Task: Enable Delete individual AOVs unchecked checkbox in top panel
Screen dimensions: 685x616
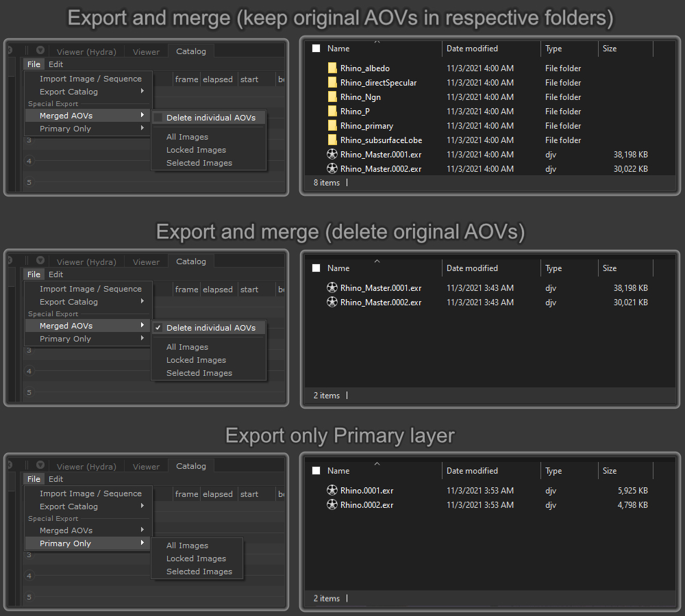Action: (158, 118)
